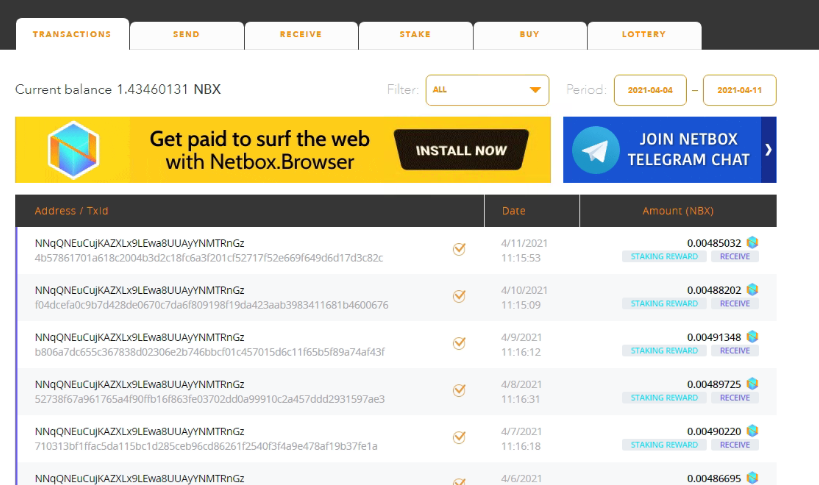This screenshot has width=819, height=485.
Task: Click the INSTALL NOW button
Action: (x=461, y=150)
